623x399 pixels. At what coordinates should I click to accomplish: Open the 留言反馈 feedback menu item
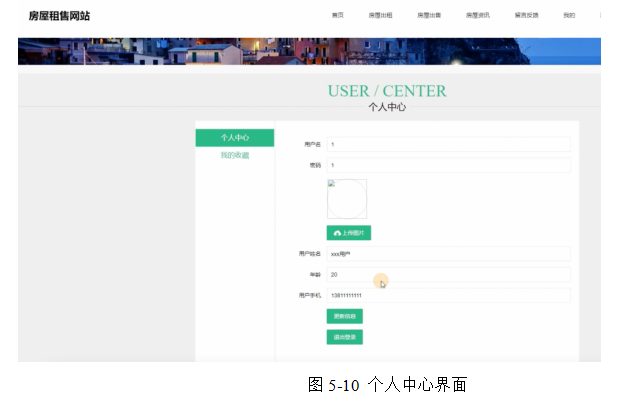(x=526, y=15)
